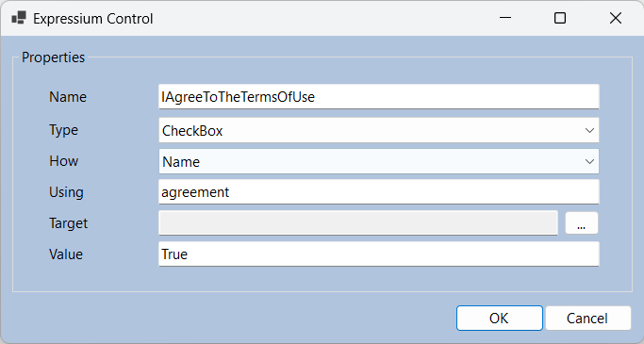
Task: Edit the Name field containing IAgreeToTheTermsOfUse
Action: pos(379,97)
